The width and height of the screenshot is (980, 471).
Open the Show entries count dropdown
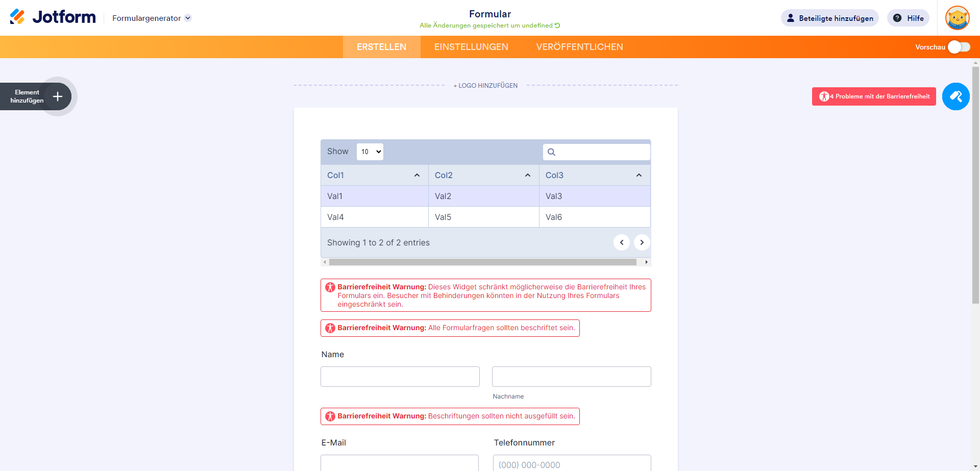[x=370, y=152]
